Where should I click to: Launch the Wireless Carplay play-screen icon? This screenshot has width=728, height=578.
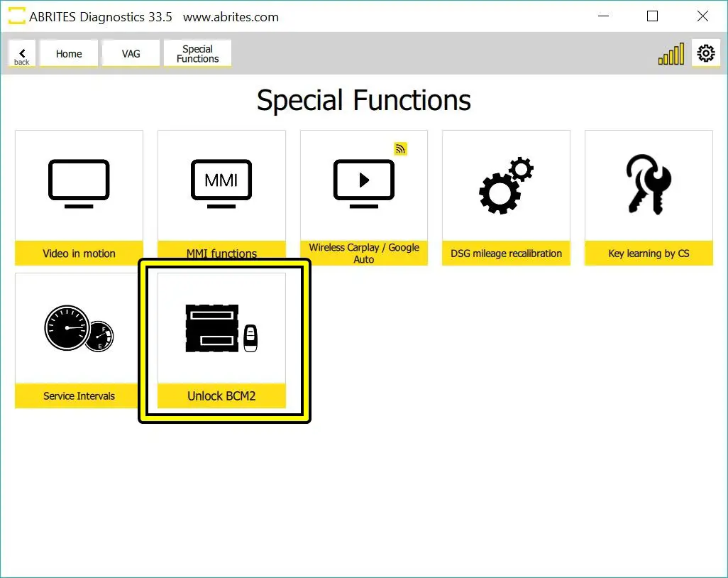tap(364, 184)
